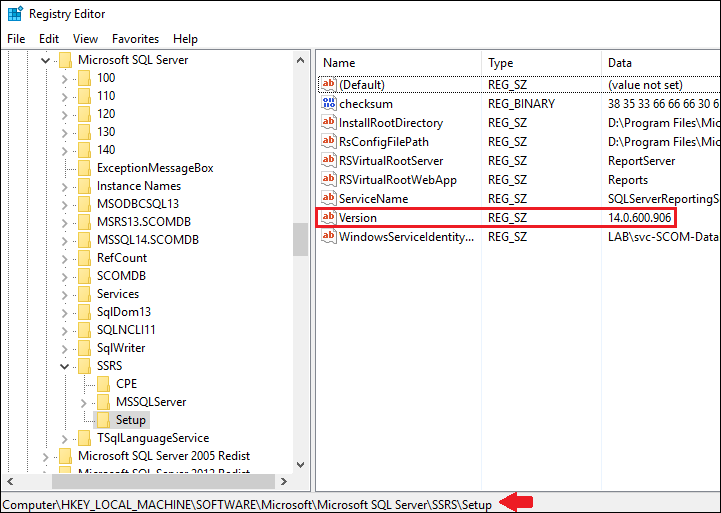Click the folder icon of key 110
The width and height of the screenshot is (721, 513).
84,96
